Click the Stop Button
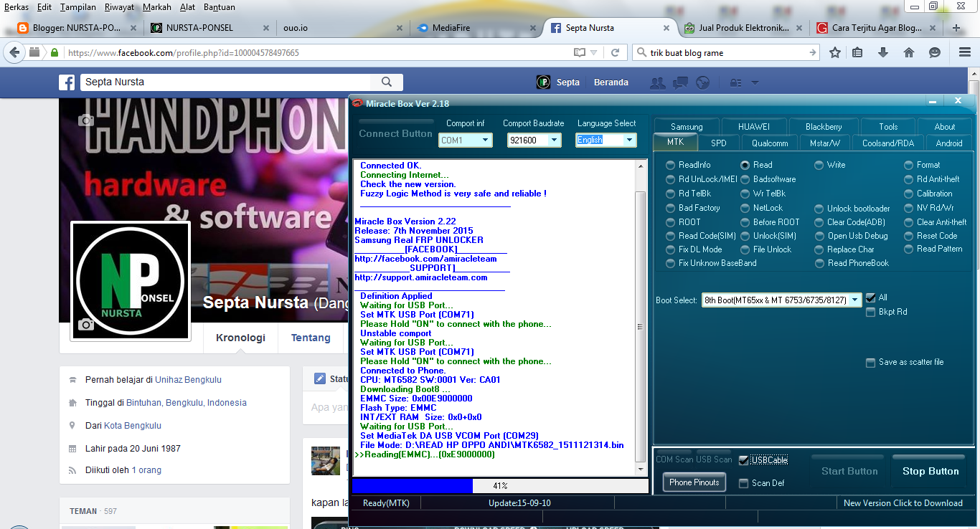Viewport: 980px width, 529px height. click(x=930, y=471)
